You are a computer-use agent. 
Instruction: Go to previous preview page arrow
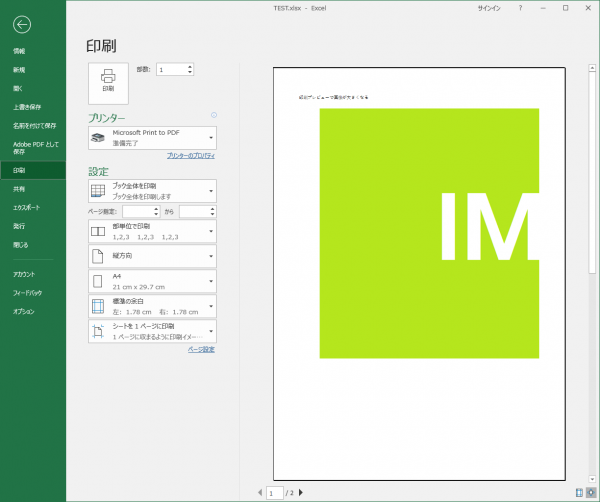(x=260, y=492)
